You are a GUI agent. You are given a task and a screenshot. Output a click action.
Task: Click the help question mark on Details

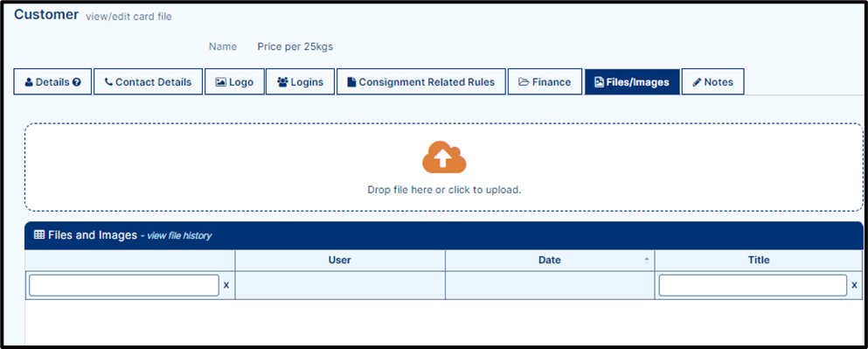[x=77, y=82]
